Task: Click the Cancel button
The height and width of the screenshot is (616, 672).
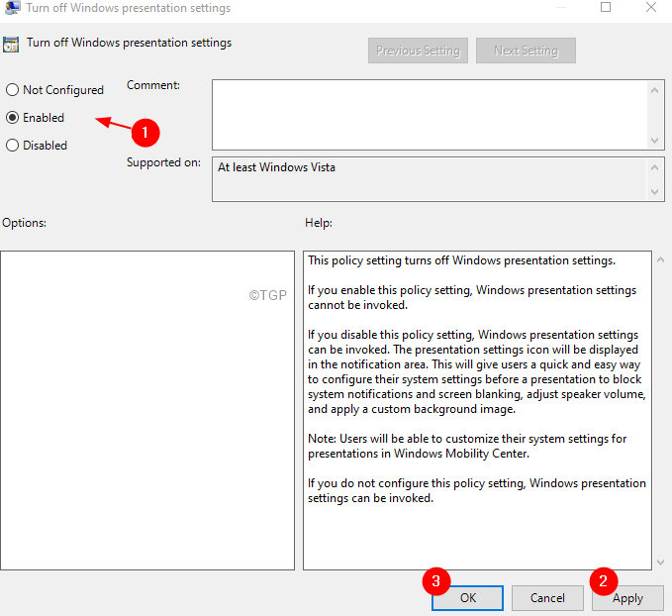Action: (x=547, y=598)
